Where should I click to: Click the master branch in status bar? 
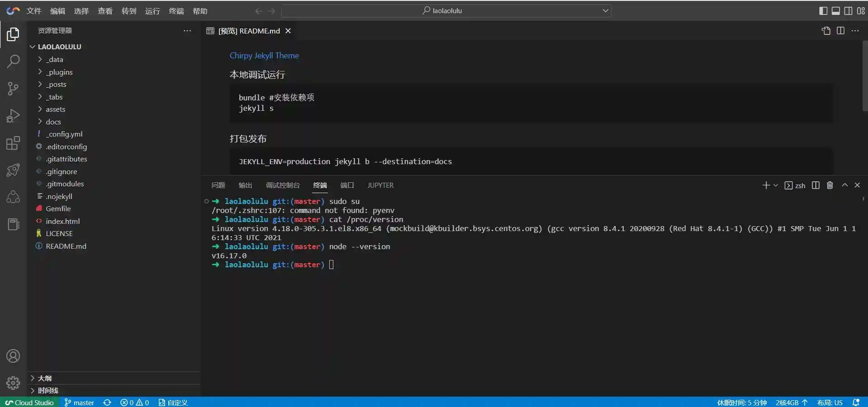coord(80,402)
